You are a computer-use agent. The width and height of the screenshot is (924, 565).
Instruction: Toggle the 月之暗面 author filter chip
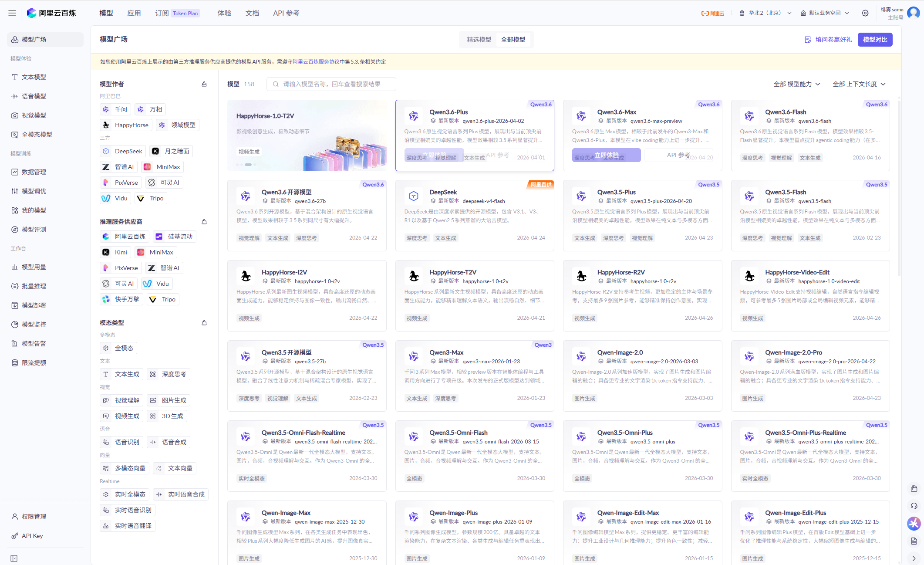pyautogui.click(x=171, y=151)
